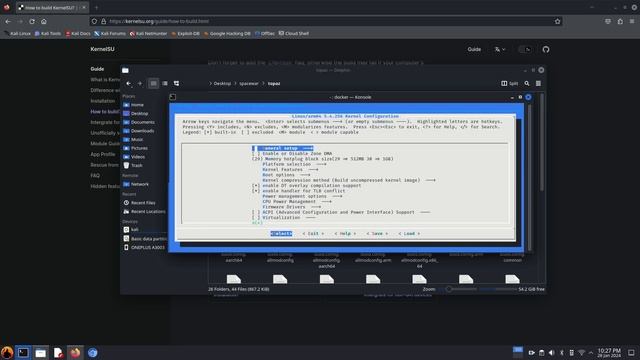Switch Dolphin to icons view mode
This screenshot has width=640, height=360.
(153, 83)
